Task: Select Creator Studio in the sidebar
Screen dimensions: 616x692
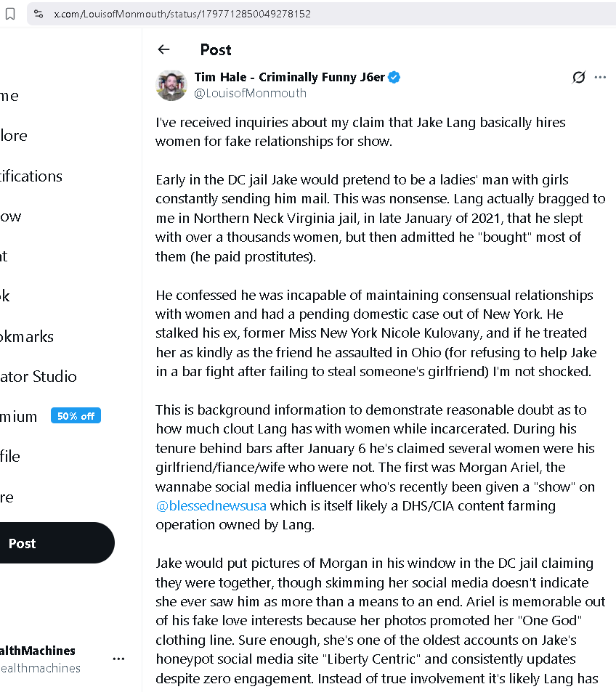Action: point(38,377)
